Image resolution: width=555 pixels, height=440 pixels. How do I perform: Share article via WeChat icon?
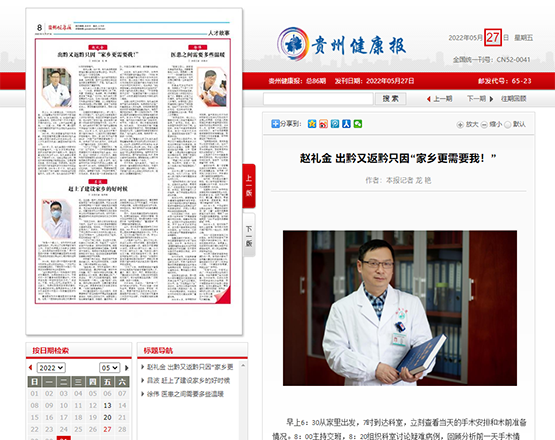tap(357, 124)
